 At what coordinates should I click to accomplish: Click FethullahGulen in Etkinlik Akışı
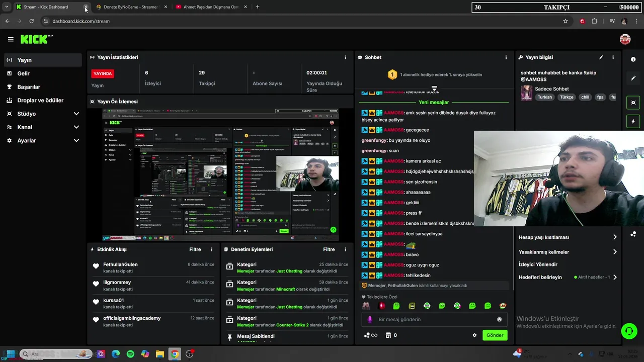pos(120,264)
